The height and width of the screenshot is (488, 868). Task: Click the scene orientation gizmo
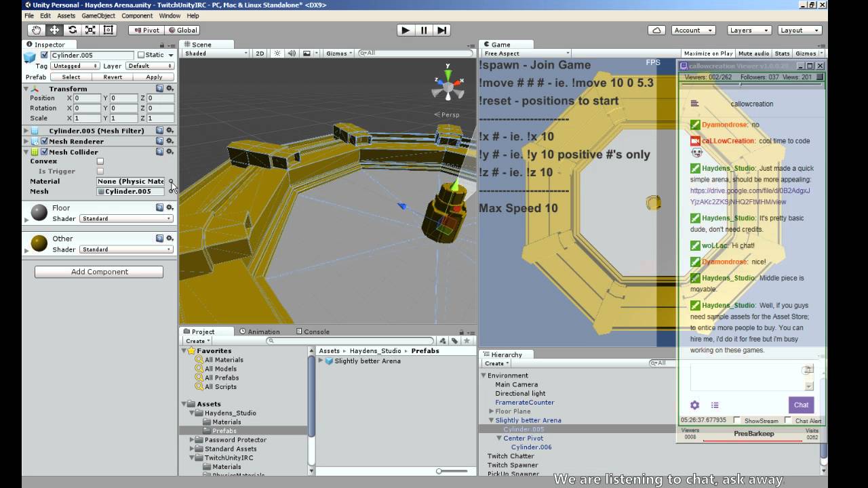(448, 85)
